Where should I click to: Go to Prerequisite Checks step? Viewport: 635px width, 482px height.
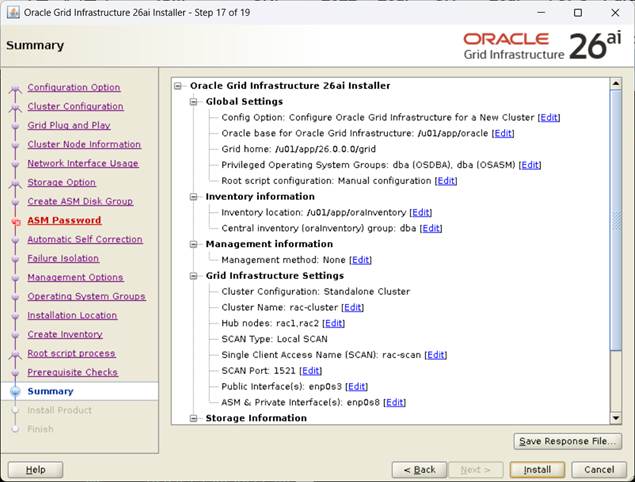point(72,373)
